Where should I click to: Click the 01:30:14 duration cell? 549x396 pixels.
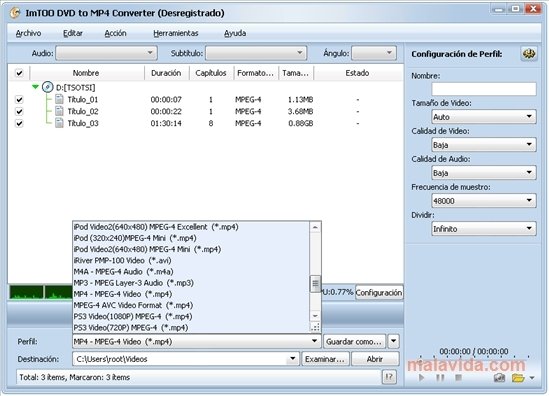point(166,123)
